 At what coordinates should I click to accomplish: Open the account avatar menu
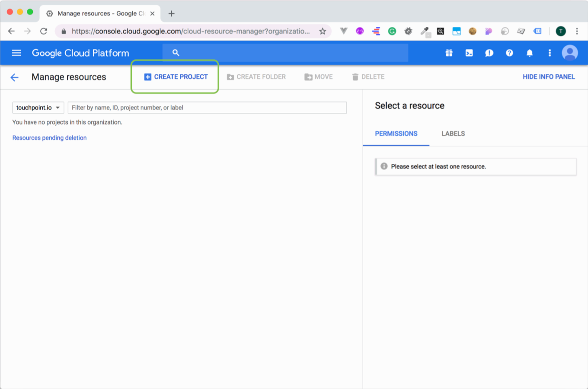[x=570, y=53]
